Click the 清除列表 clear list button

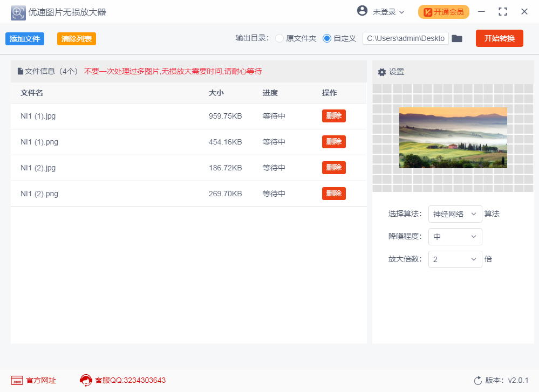(x=76, y=39)
